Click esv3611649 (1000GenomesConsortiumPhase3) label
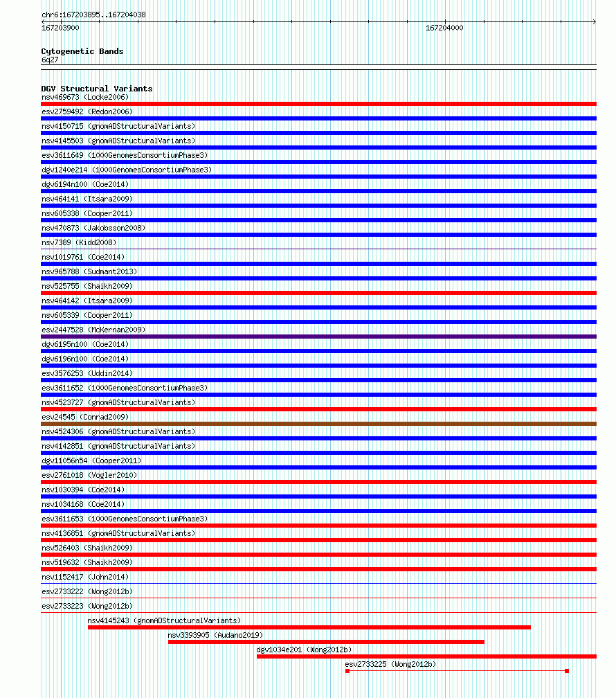 point(125,155)
